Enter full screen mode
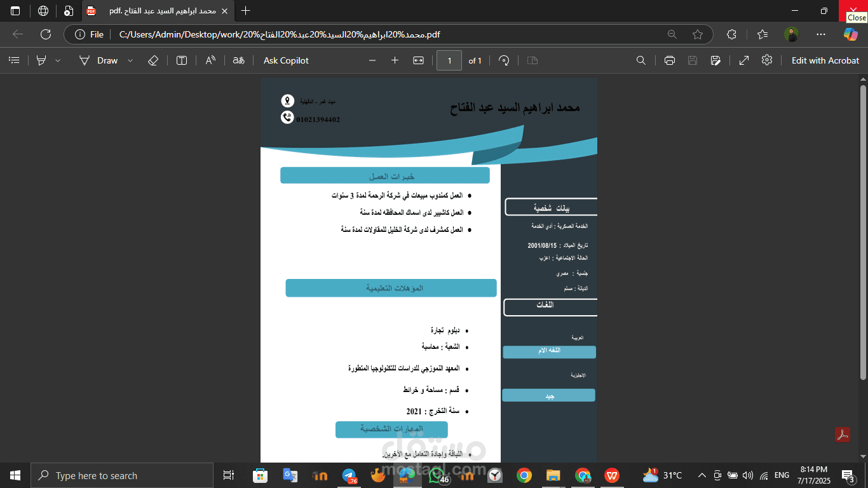Viewport: 868px width, 488px height. pyautogui.click(x=744, y=60)
